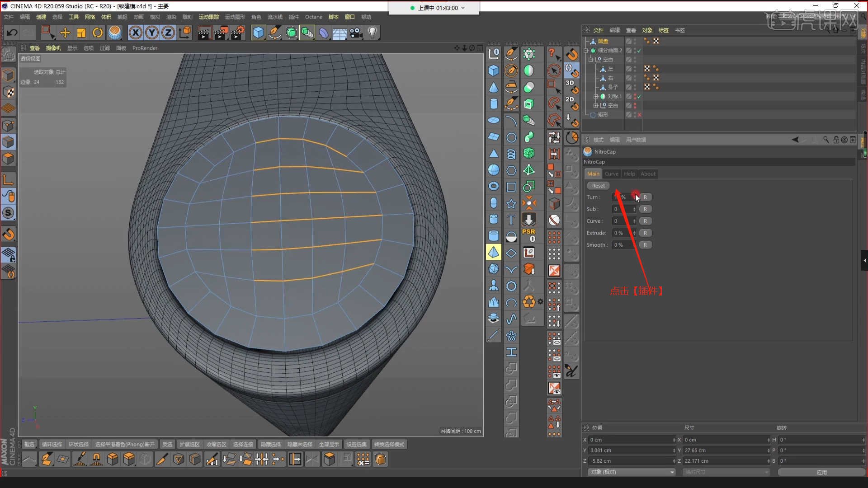
Task: Click the search magnifier in attribute panel
Action: click(826, 140)
